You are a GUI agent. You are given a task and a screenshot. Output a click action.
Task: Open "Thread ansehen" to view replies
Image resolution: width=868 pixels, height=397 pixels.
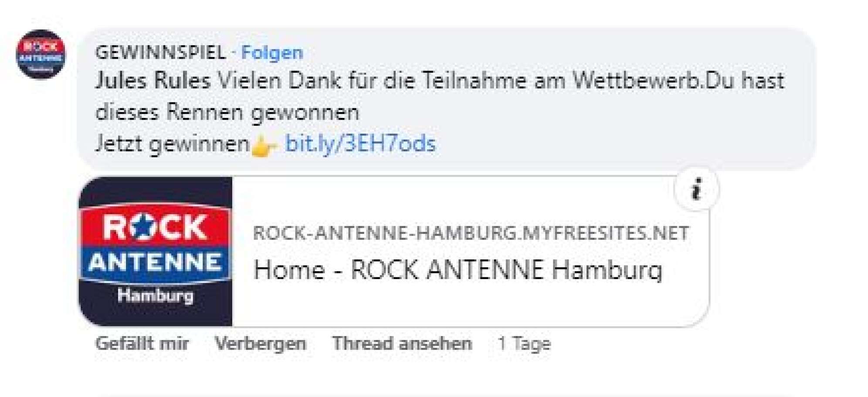(401, 344)
